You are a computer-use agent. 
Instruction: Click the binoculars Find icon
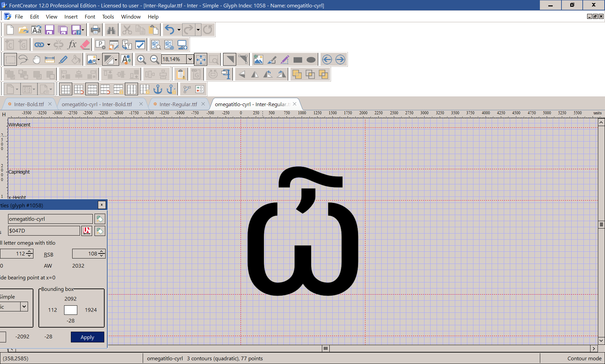(x=111, y=30)
